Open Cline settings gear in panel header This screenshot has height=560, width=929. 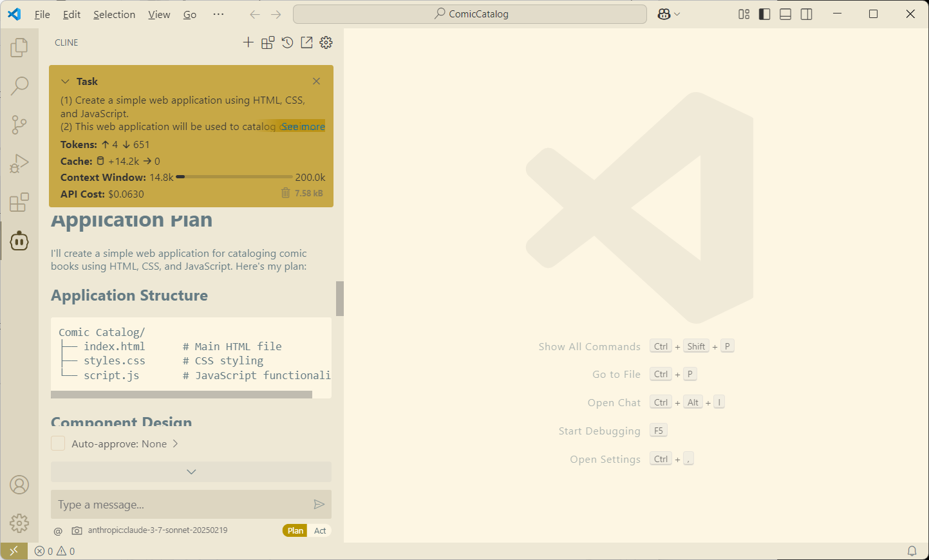tap(326, 42)
